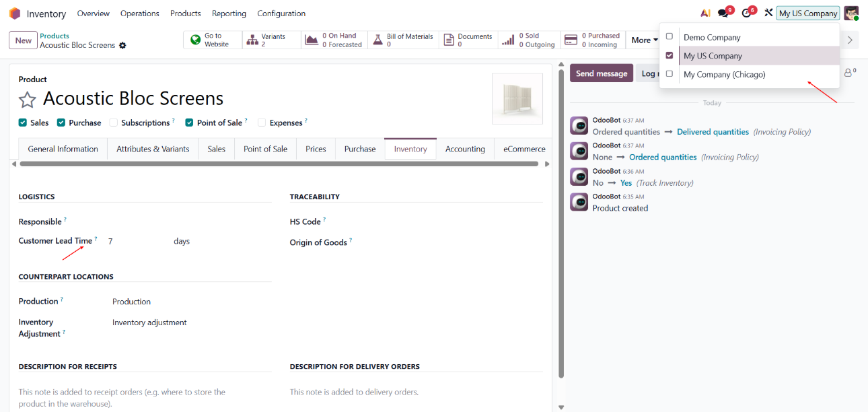Open the Configuration menu
868x412 pixels.
pos(281,13)
